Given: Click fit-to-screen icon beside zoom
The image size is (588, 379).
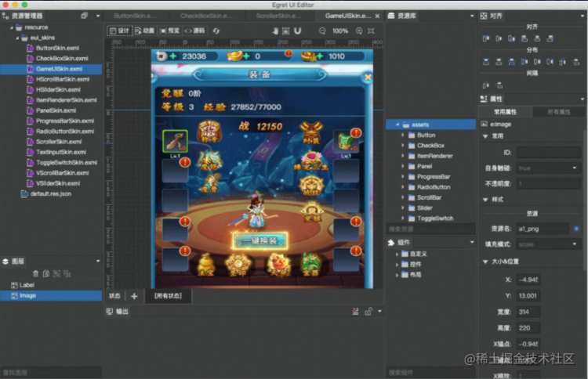Looking at the screenshot, I should (x=371, y=31).
